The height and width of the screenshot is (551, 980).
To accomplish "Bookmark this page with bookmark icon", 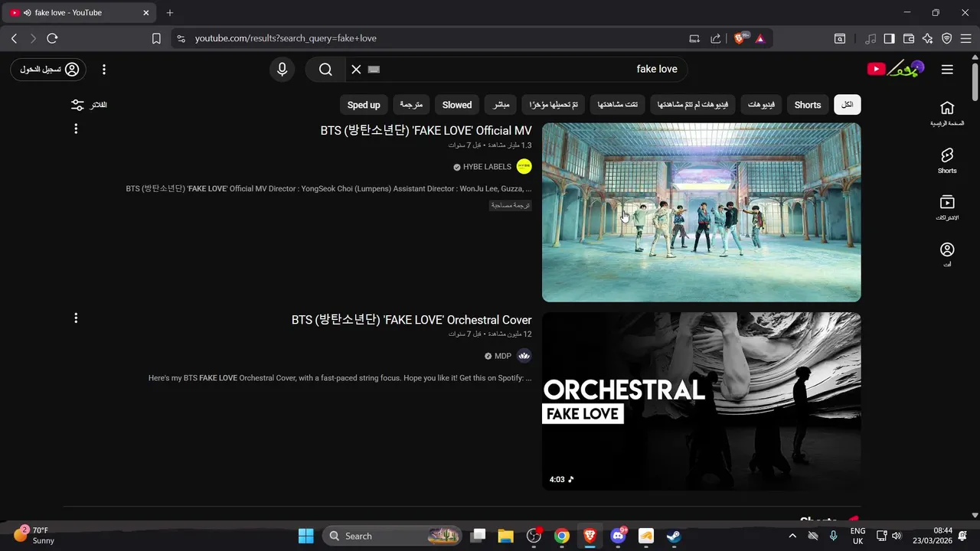I will (156, 38).
